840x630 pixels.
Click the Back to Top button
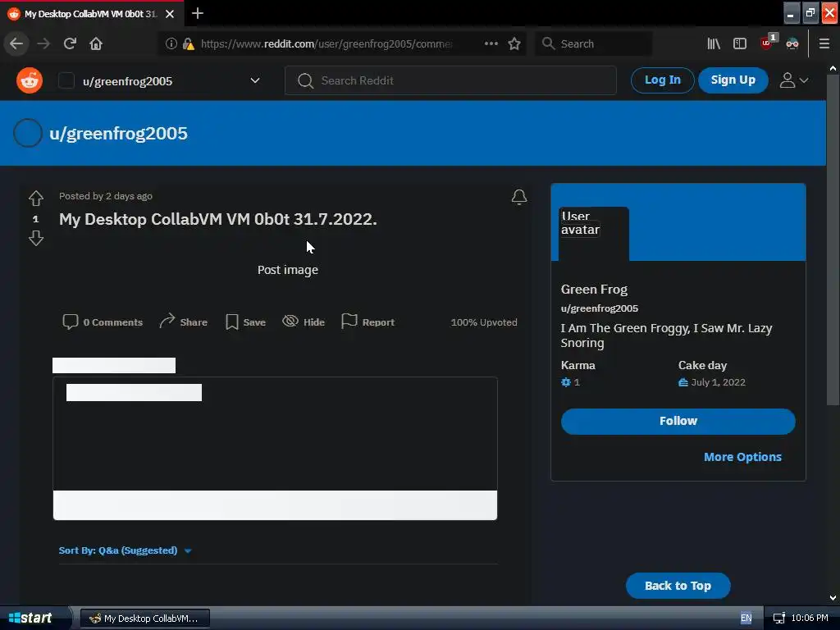pos(678,586)
